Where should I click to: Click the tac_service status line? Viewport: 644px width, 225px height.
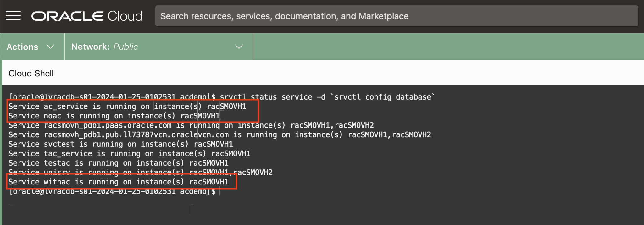click(130, 154)
